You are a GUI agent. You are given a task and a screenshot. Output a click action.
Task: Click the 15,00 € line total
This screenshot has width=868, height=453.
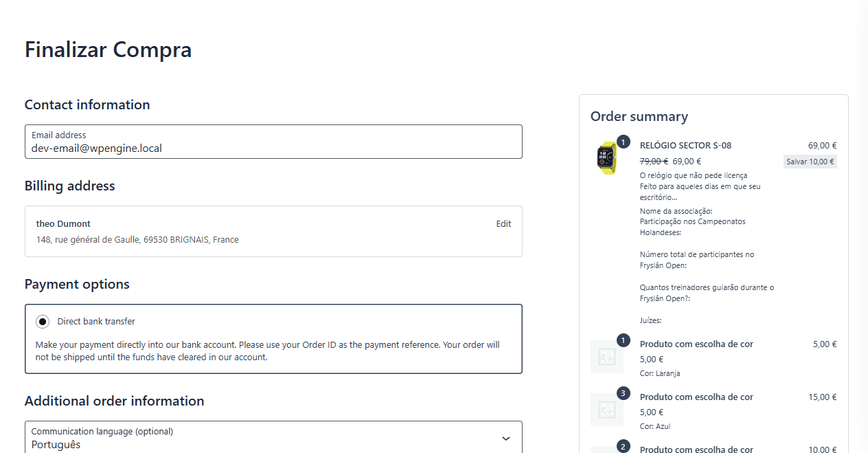tap(822, 397)
